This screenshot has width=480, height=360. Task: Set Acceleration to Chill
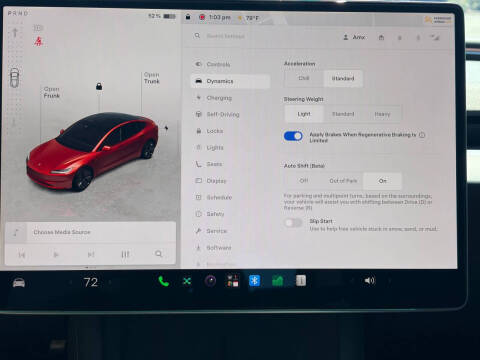[x=304, y=78]
